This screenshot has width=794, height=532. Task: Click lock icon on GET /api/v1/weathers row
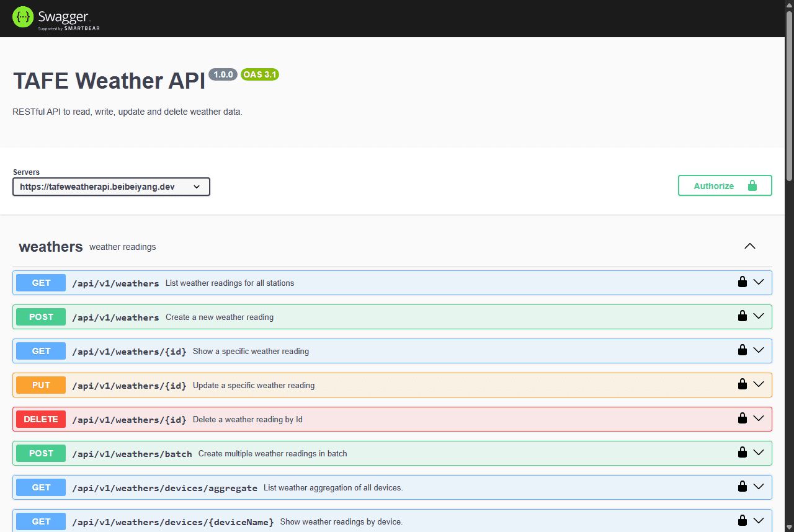[742, 282]
